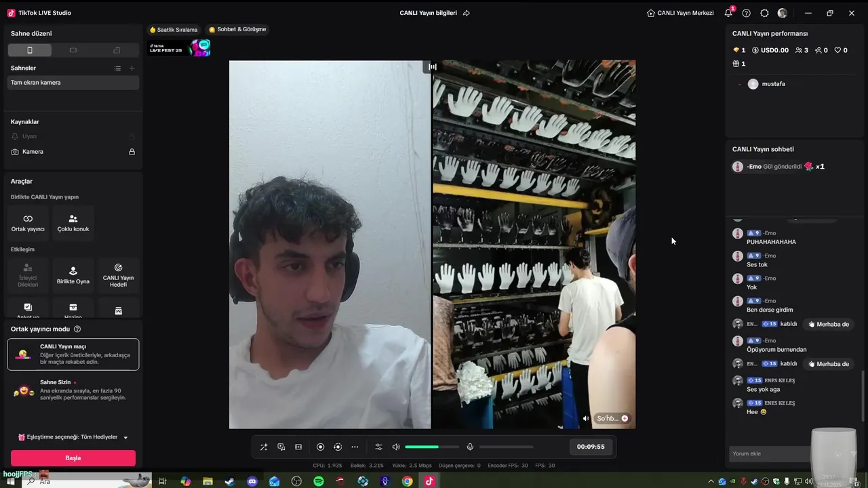
Task: Open the TikTok LIVE Fest 25 banner
Action: click(179, 47)
